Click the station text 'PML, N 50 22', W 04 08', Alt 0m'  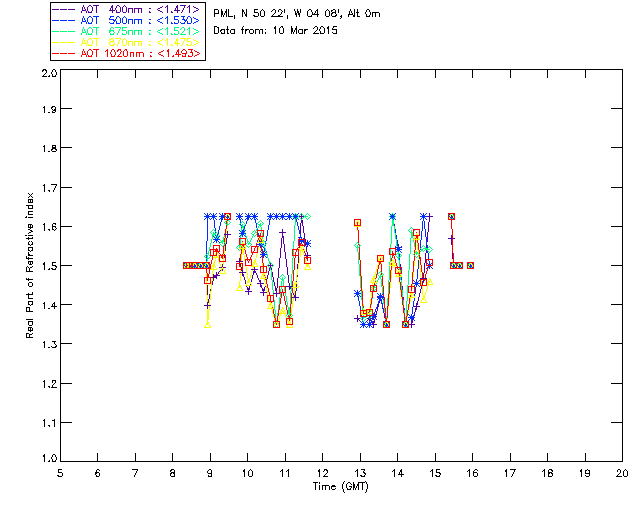pos(297,14)
